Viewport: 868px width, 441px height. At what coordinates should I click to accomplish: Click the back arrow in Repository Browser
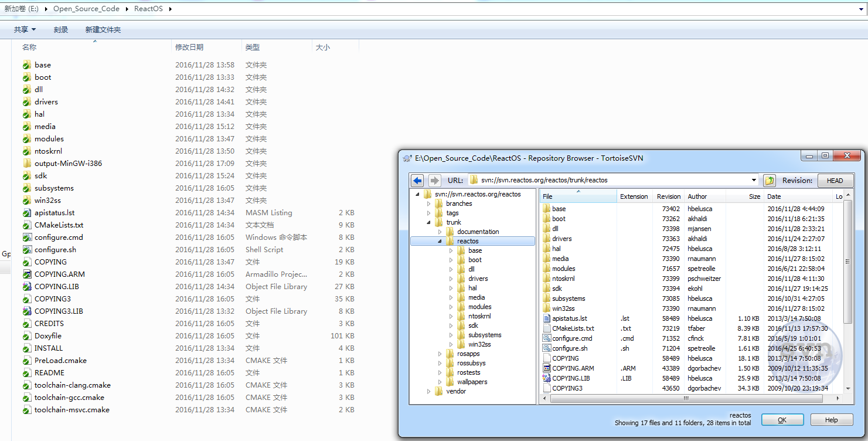[417, 181]
